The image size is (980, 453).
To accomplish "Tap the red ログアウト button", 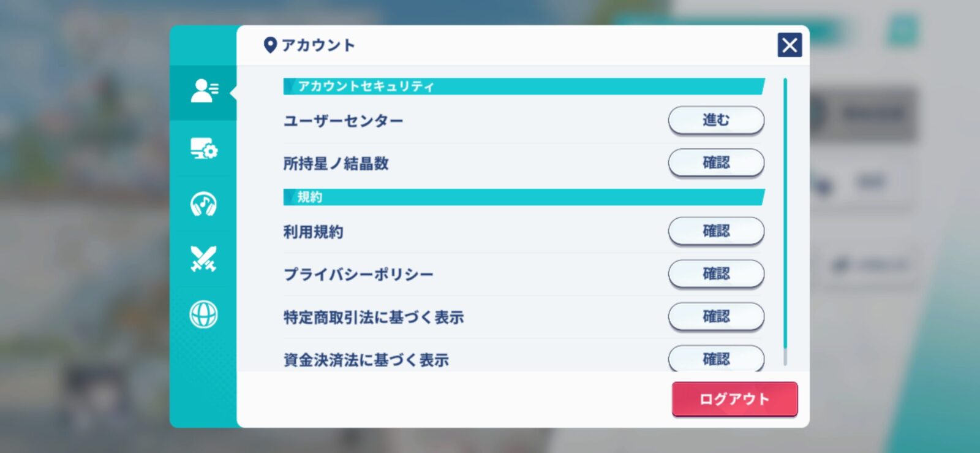I will (x=734, y=399).
